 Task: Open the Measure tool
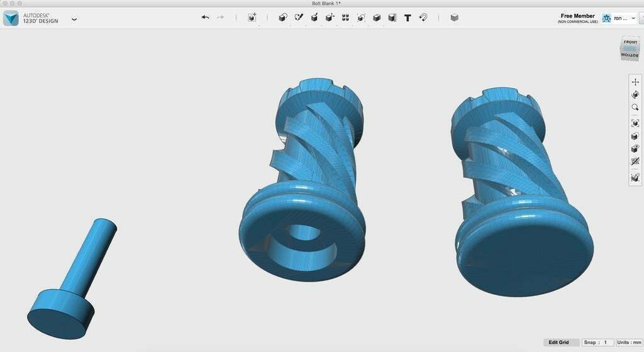[x=392, y=17]
